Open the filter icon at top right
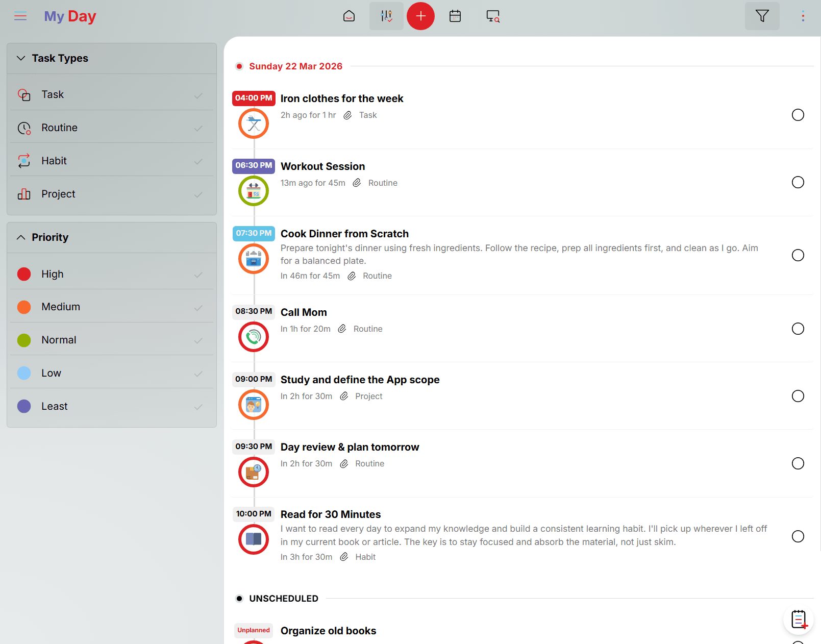 coord(762,16)
